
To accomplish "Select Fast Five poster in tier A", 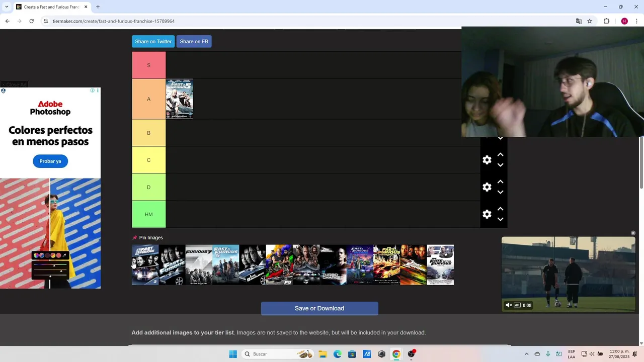I will [179, 99].
